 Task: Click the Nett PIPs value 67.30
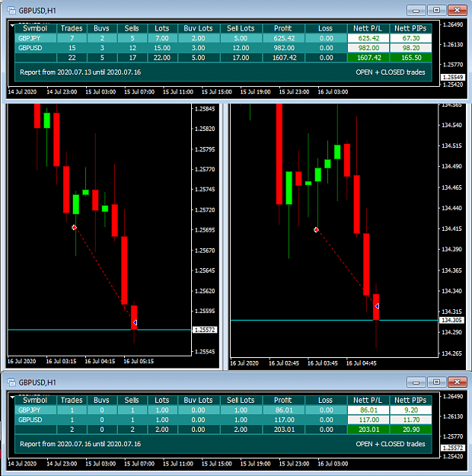point(410,38)
